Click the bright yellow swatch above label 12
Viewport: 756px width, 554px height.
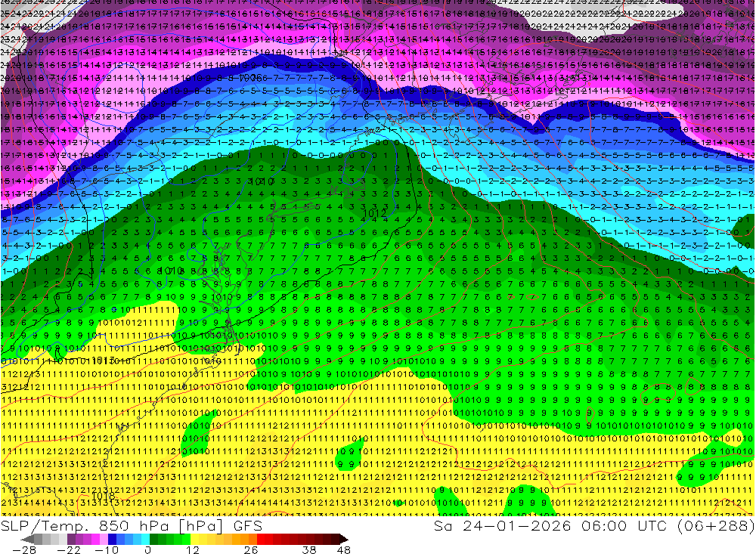(195, 539)
